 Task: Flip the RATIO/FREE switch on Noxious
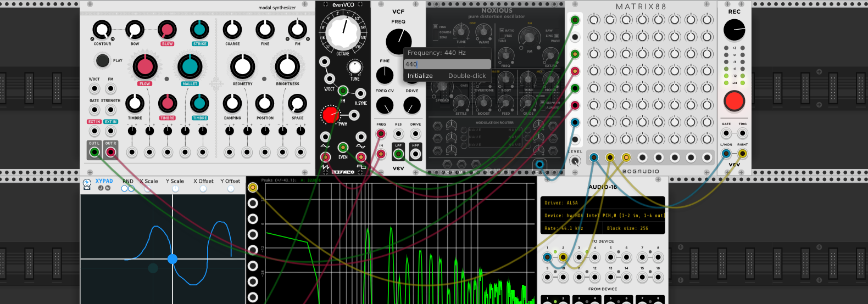503,33
